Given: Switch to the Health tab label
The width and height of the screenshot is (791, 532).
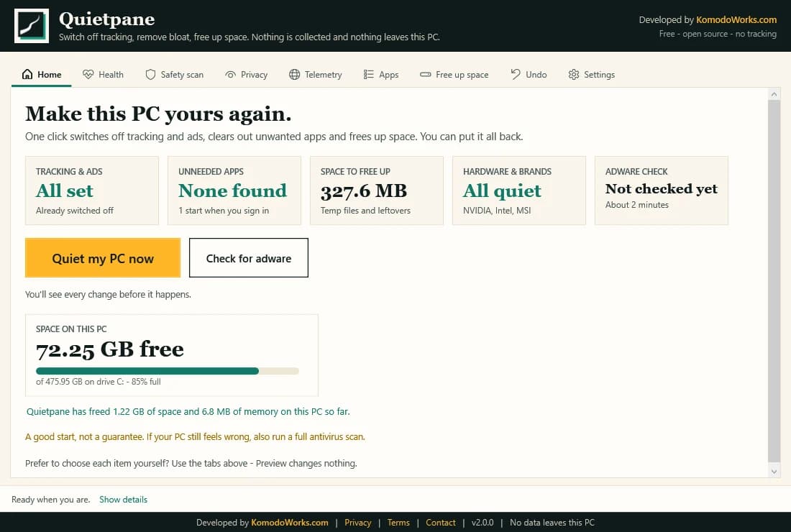Looking at the screenshot, I should [x=111, y=75].
